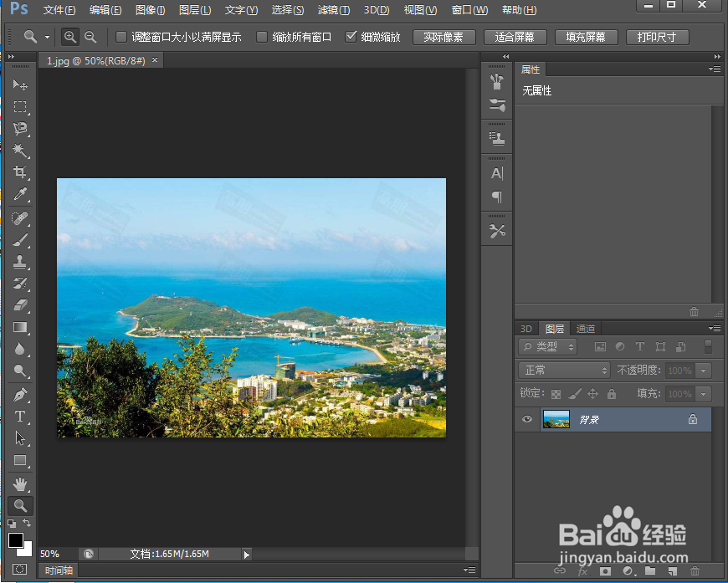Select the Spot Healing Brush tool
Image resolution: width=728 pixels, height=583 pixels.
(x=20, y=218)
